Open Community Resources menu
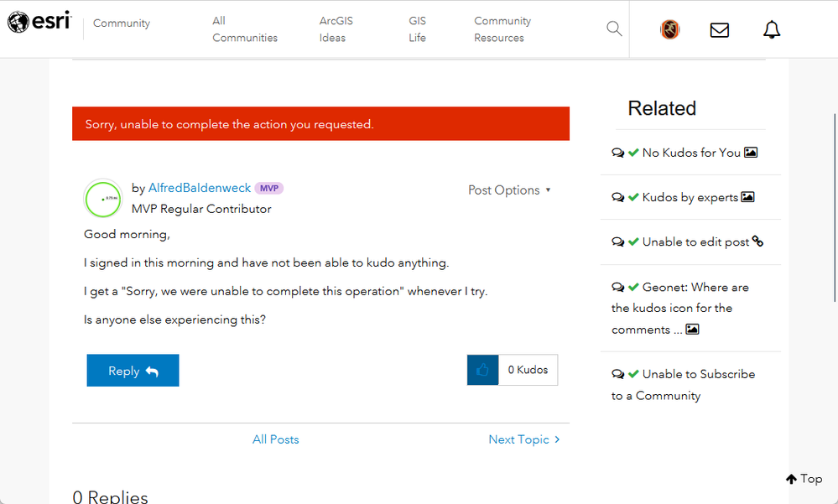Screen dimensions: 838x504 click(x=502, y=29)
